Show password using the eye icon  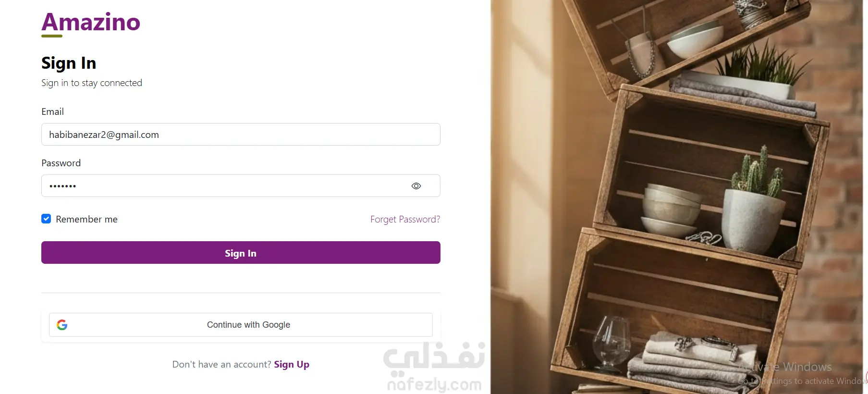coord(416,186)
